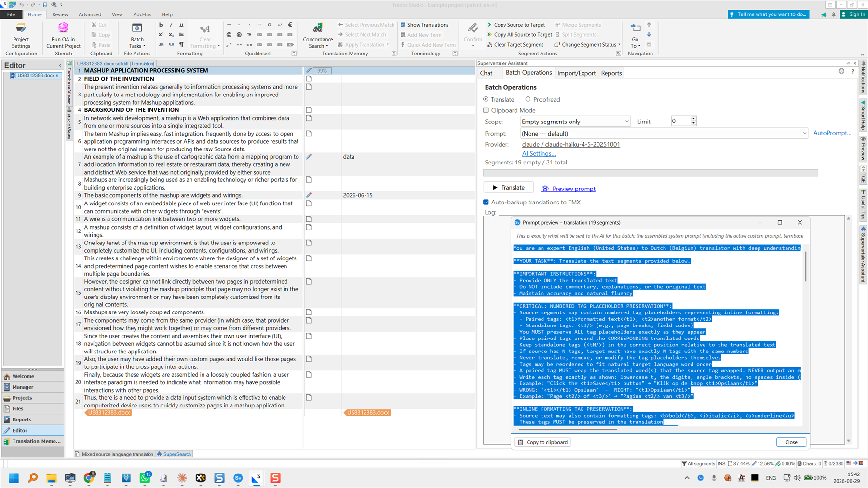The width and height of the screenshot is (868, 488).
Task: Switch to the View ribbon tab
Action: pyautogui.click(x=117, y=14)
